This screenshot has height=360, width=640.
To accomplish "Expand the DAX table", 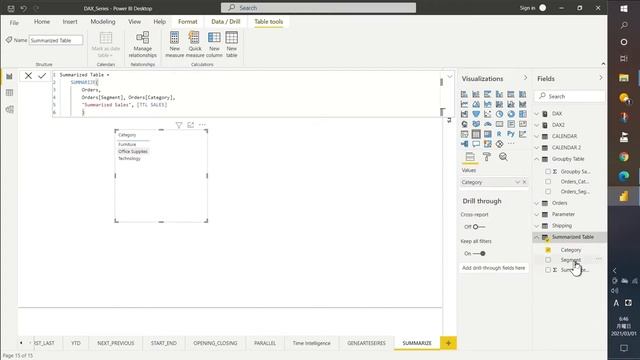I will coord(537,114).
